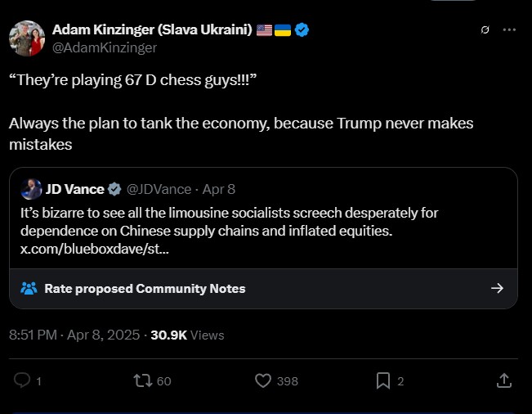Open the three-dot more options menu
The width and height of the screenshot is (532, 414).
[509, 30]
